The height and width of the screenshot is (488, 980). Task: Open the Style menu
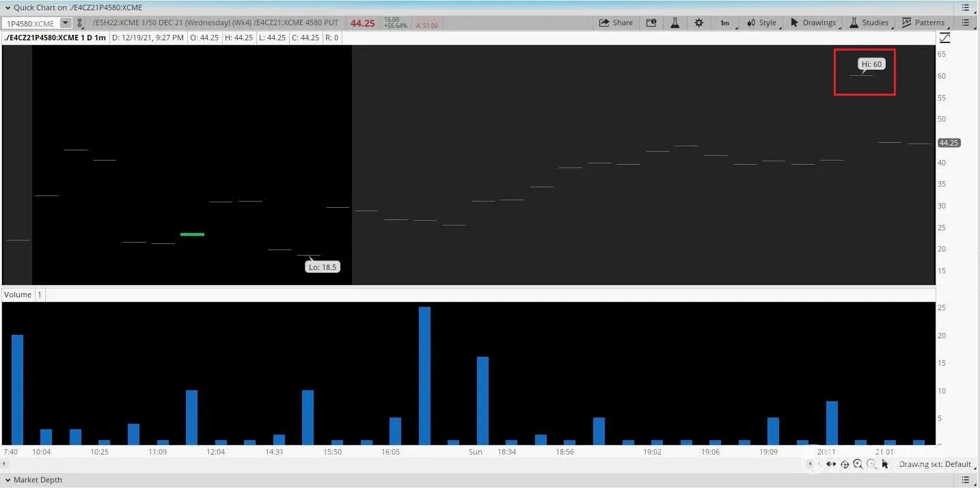pos(763,23)
